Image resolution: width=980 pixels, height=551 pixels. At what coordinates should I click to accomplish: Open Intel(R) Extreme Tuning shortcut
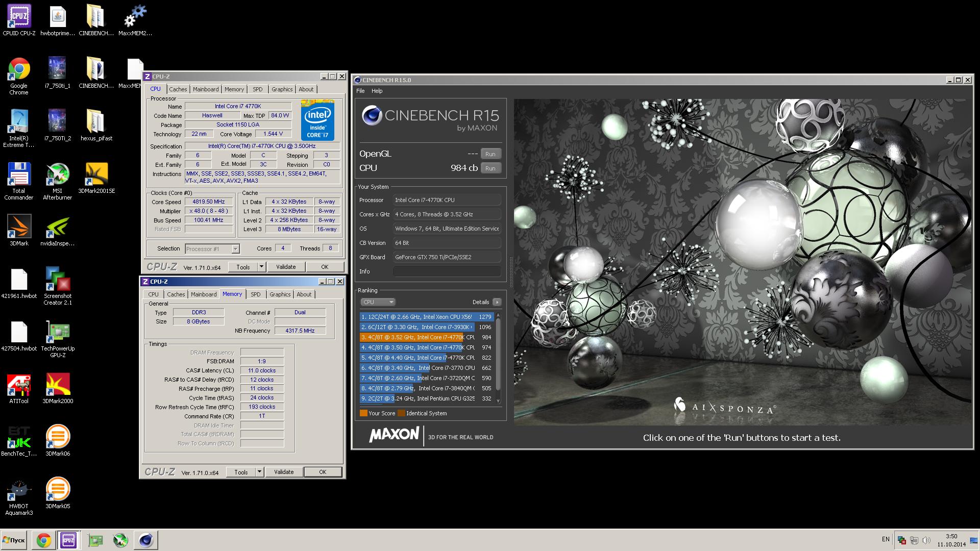pos(19,129)
